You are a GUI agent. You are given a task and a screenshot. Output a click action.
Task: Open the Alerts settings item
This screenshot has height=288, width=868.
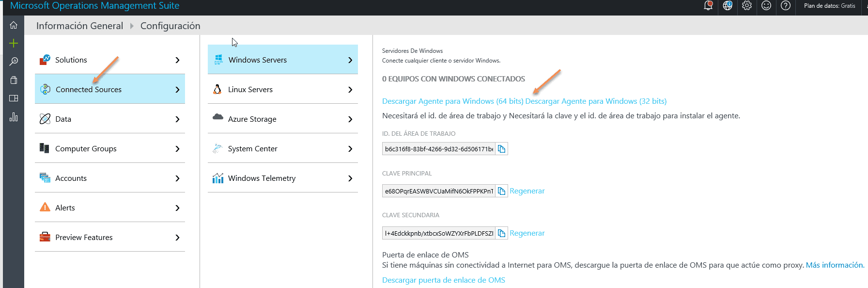[x=110, y=208]
